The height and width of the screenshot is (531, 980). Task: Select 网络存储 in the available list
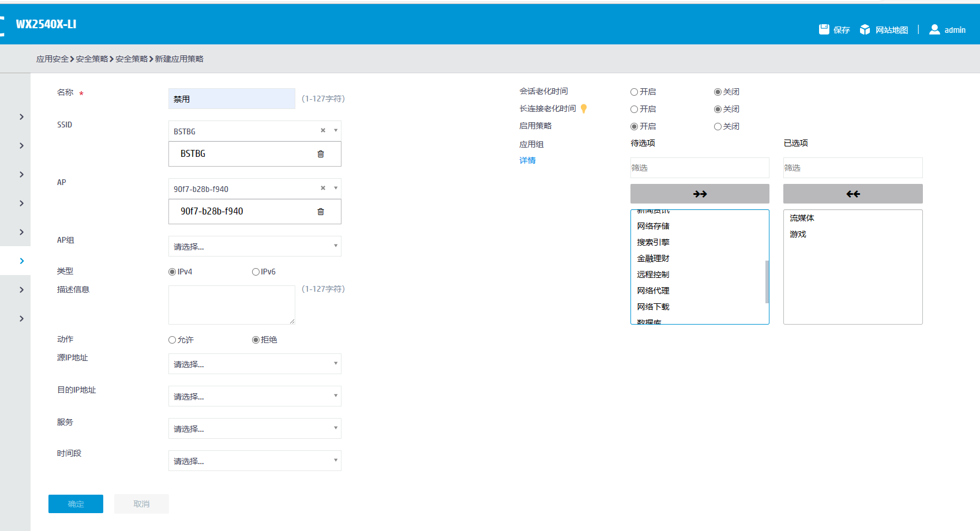(x=654, y=226)
